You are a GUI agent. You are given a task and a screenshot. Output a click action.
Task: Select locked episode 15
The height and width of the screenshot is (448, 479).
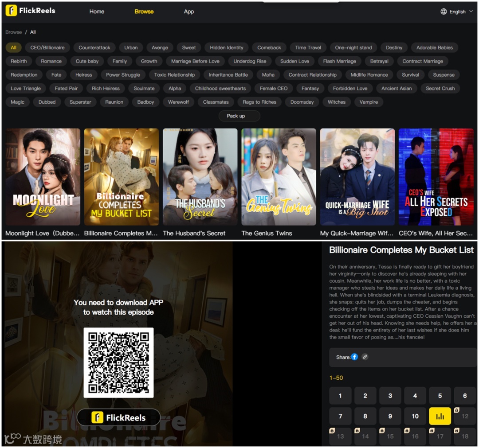pyautogui.click(x=390, y=436)
